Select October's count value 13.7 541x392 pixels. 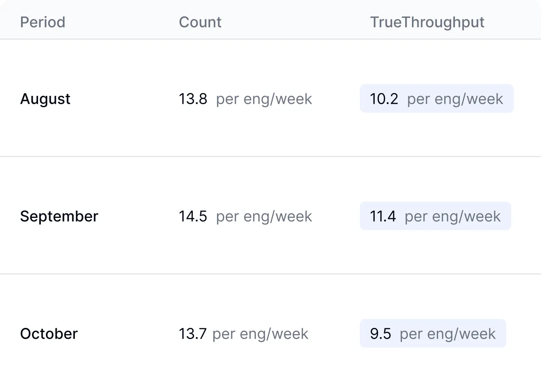(192, 334)
